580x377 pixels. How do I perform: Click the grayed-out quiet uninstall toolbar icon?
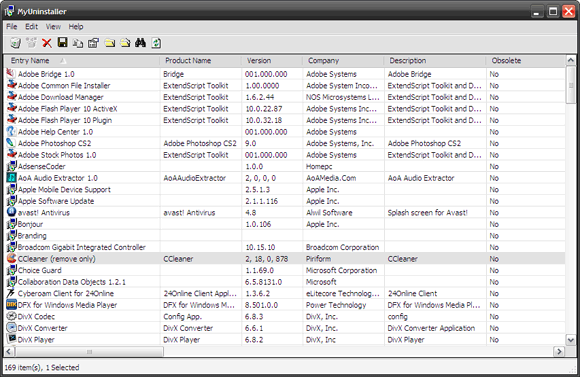[x=31, y=43]
